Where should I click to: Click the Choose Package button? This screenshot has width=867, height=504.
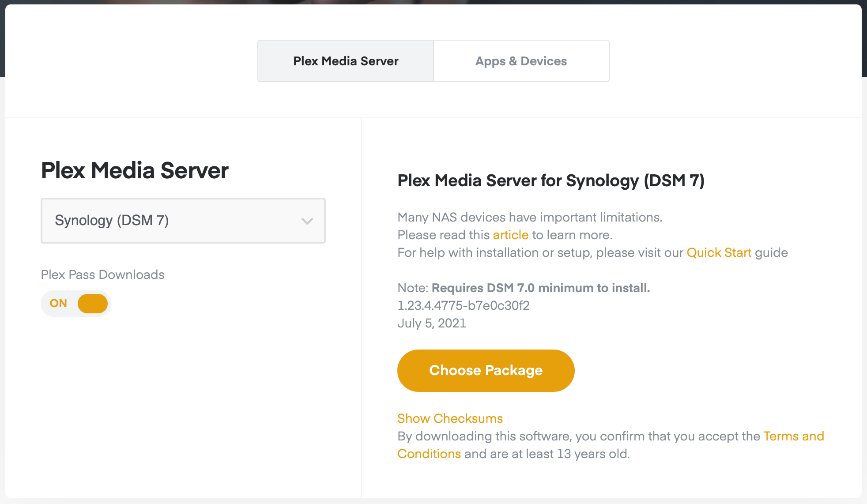click(x=486, y=371)
